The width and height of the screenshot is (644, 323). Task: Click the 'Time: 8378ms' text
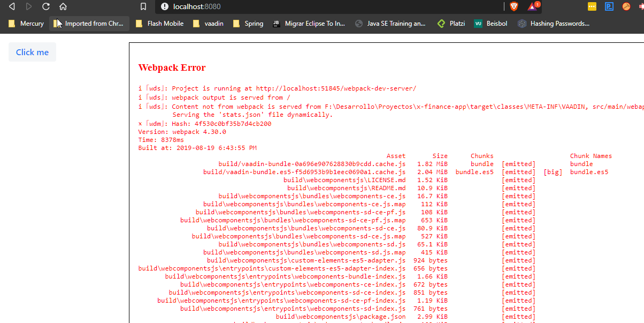click(161, 140)
